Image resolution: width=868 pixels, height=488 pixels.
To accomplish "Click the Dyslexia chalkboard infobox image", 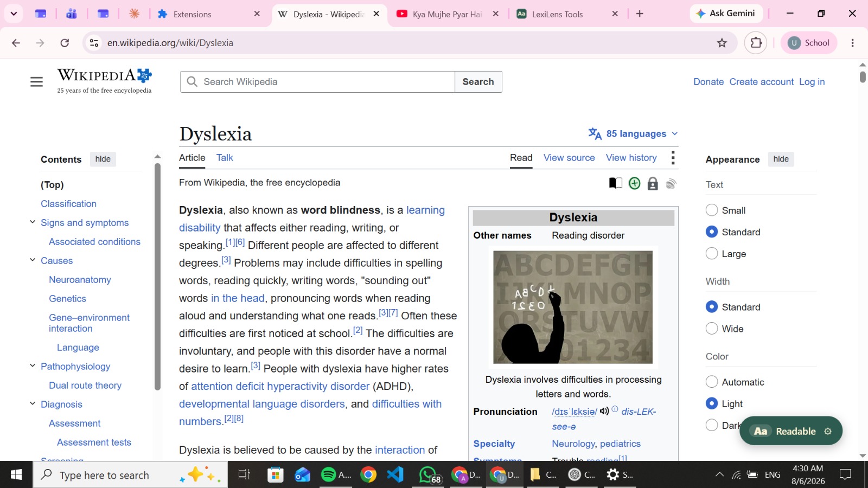I will [573, 307].
